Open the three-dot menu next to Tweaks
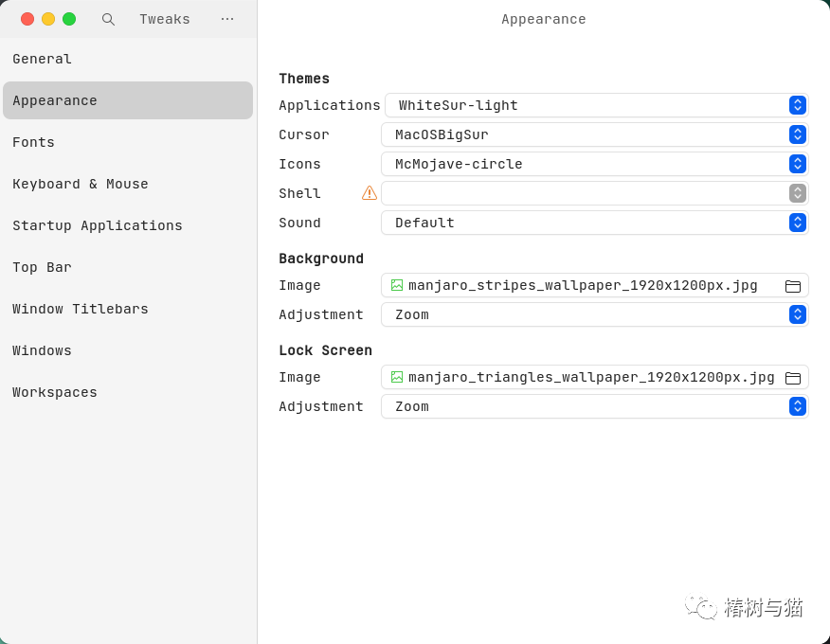Viewport: 830px width, 644px height. click(227, 19)
